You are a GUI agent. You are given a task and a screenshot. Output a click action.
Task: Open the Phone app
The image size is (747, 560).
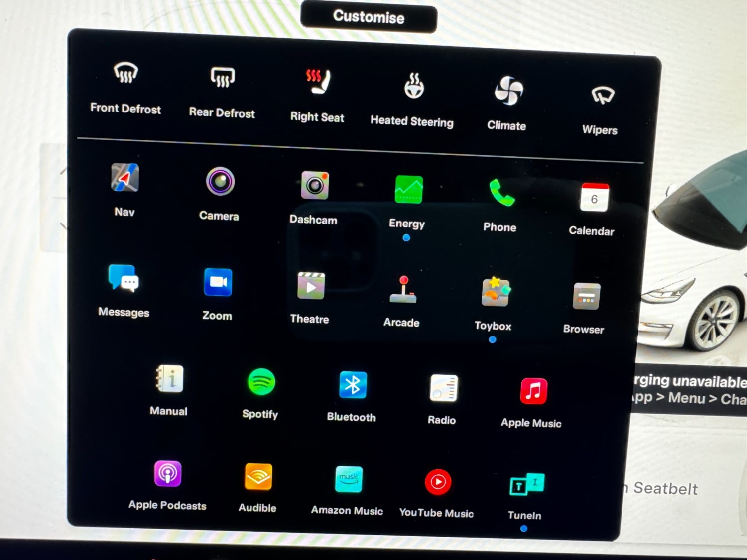(x=501, y=193)
